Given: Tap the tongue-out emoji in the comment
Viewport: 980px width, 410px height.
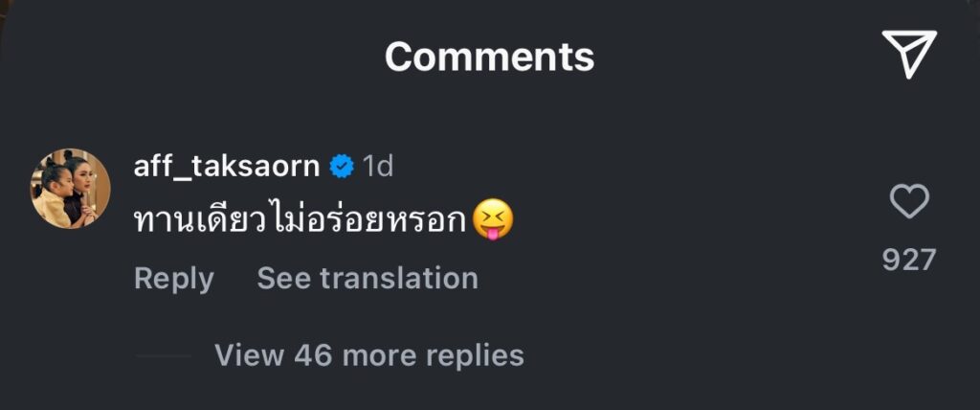Looking at the screenshot, I should click(493, 221).
